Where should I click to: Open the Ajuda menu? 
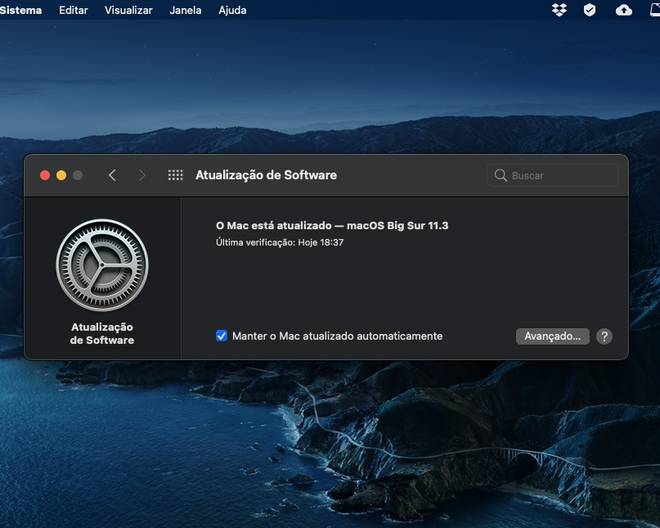point(232,10)
